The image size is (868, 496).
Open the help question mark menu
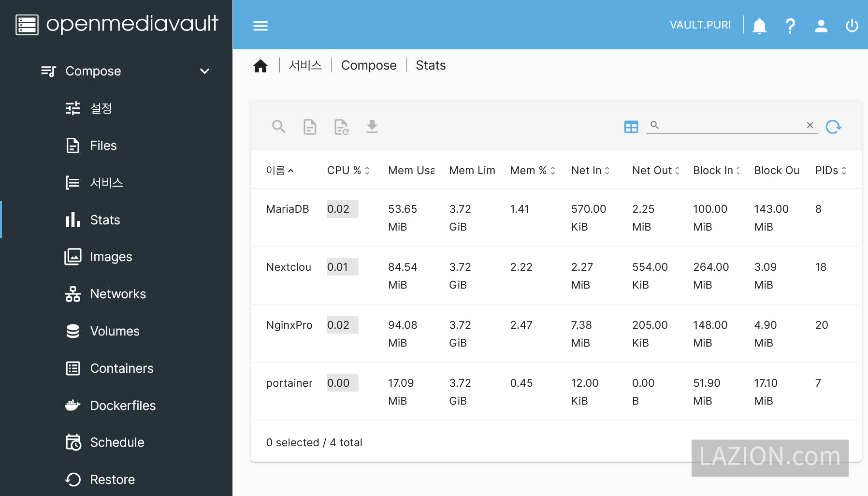(x=790, y=26)
